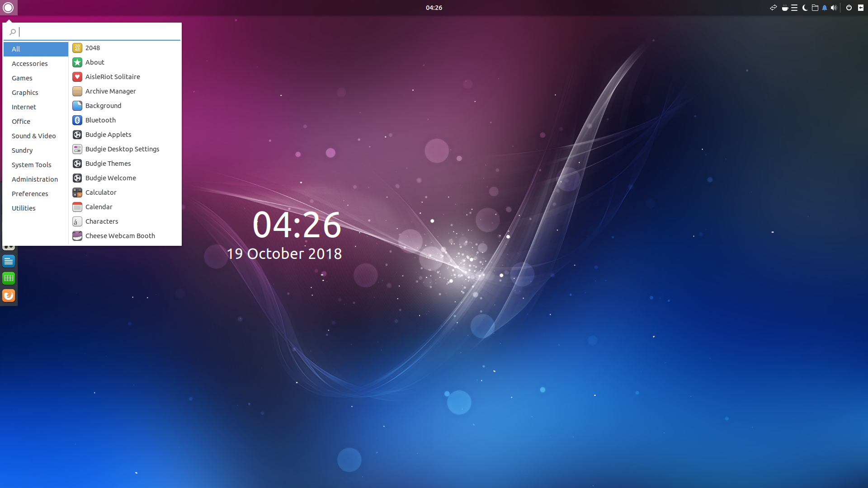This screenshot has height=488, width=868.
Task: Select the Sundry category
Action: click(x=36, y=150)
